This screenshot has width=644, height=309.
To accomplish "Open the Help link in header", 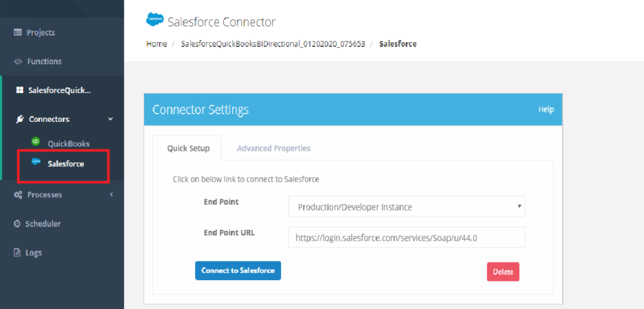I will point(546,109).
